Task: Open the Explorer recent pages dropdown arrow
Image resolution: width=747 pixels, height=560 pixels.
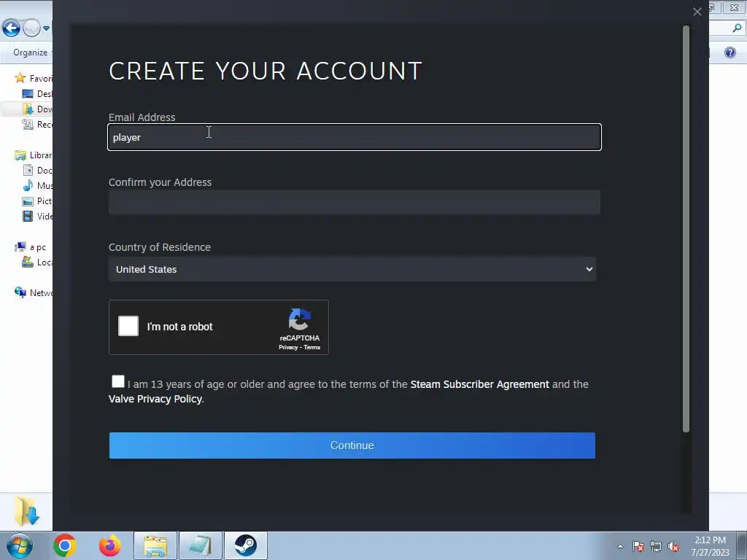Action: pos(46,28)
